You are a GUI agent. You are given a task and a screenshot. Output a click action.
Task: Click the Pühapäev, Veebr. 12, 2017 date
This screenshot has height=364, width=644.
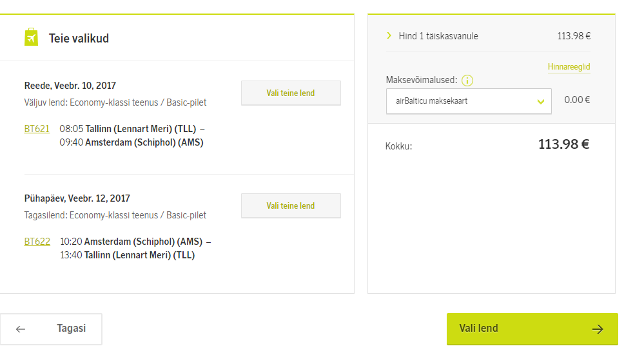tap(77, 198)
